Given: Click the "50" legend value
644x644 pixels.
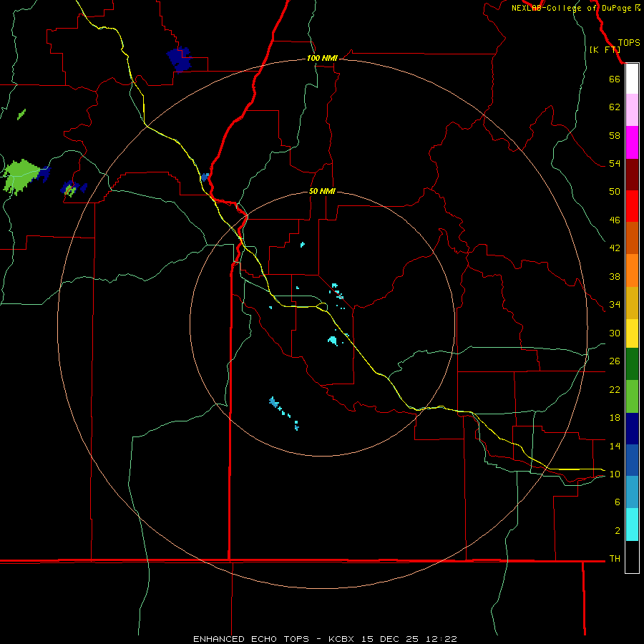Looking at the screenshot, I should (x=615, y=192).
